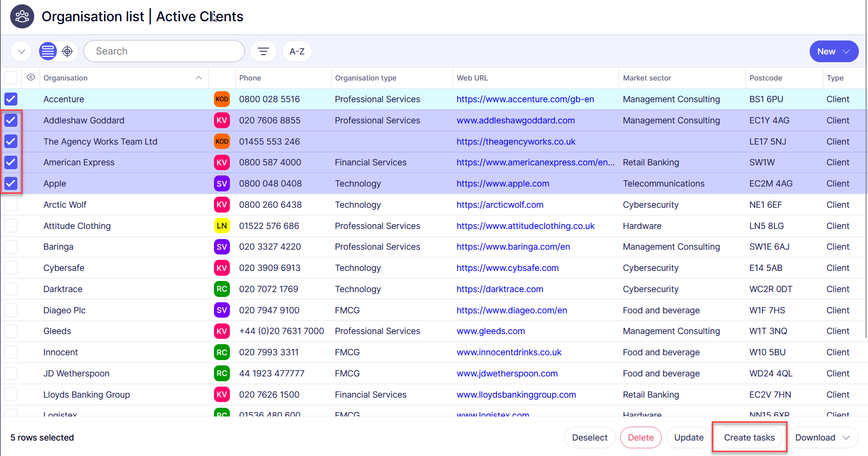Open the filter lines icon
The image size is (868, 456).
[x=263, y=51]
